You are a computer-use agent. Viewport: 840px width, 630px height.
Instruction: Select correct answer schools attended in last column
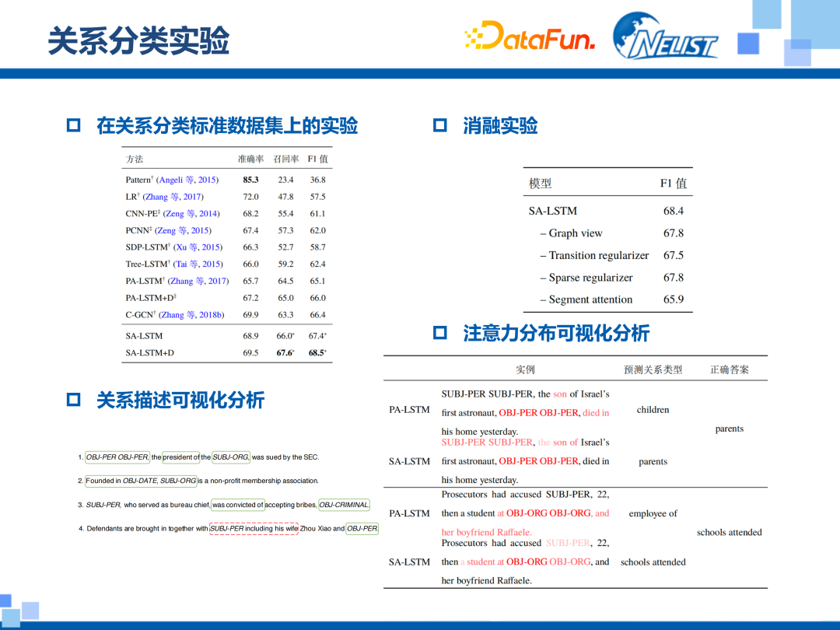729,532
